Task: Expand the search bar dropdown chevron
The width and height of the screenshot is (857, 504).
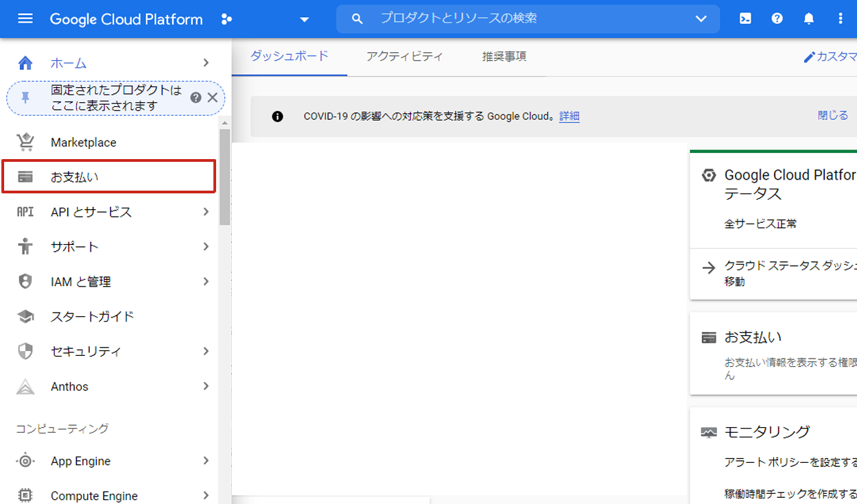Action: 701,19
